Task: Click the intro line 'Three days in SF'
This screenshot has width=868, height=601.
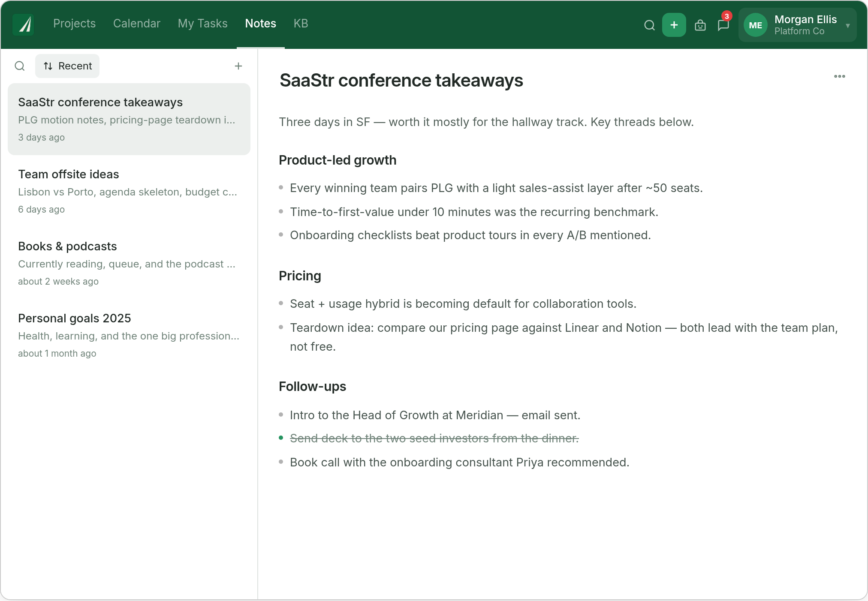Action: click(486, 122)
